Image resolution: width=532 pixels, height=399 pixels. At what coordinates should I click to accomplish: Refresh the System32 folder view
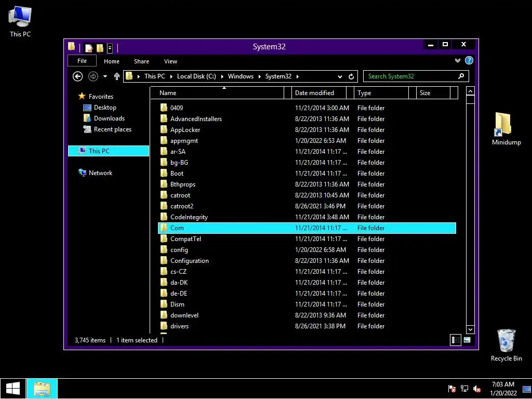[351, 77]
